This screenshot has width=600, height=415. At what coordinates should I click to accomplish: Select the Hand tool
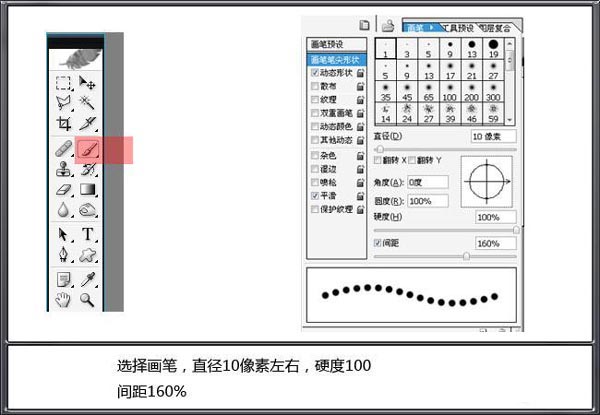coord(63,299)
